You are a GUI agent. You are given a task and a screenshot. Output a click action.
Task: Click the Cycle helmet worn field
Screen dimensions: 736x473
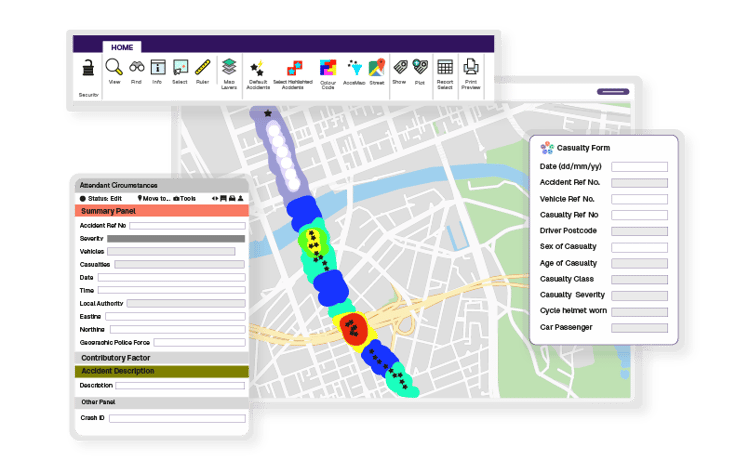[639, 312]
